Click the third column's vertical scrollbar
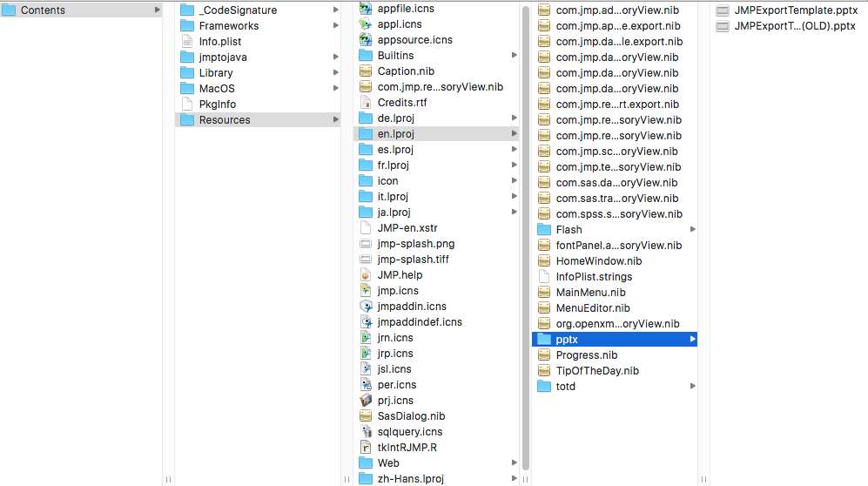The width and height of the screenshot is (868, 486). (x=525, y=238)
